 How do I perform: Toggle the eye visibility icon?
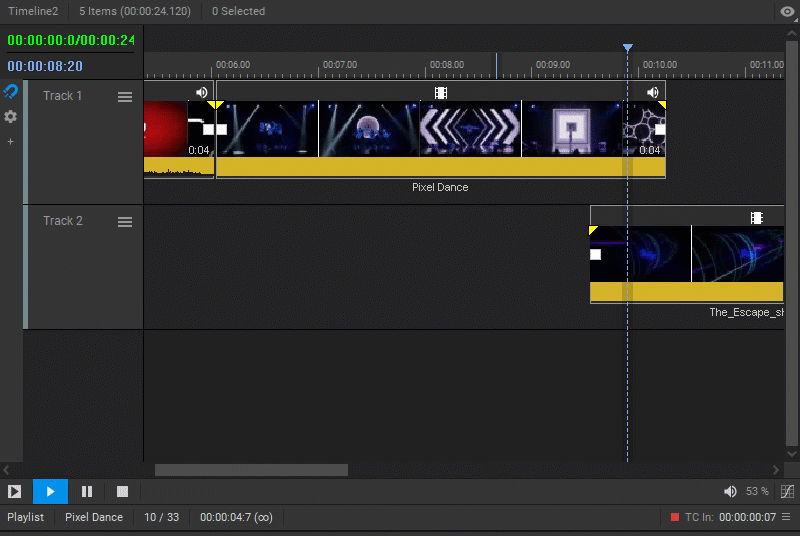[x=788, y=11]
